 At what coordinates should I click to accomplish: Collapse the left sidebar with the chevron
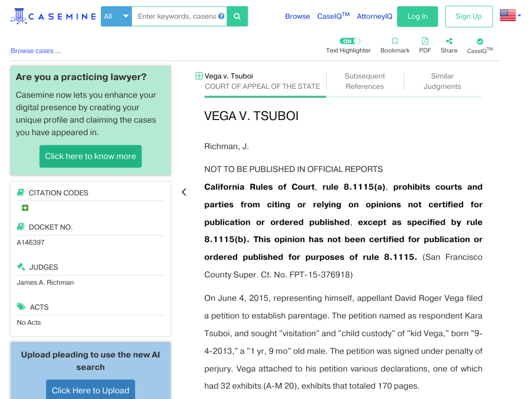(184, 192)
